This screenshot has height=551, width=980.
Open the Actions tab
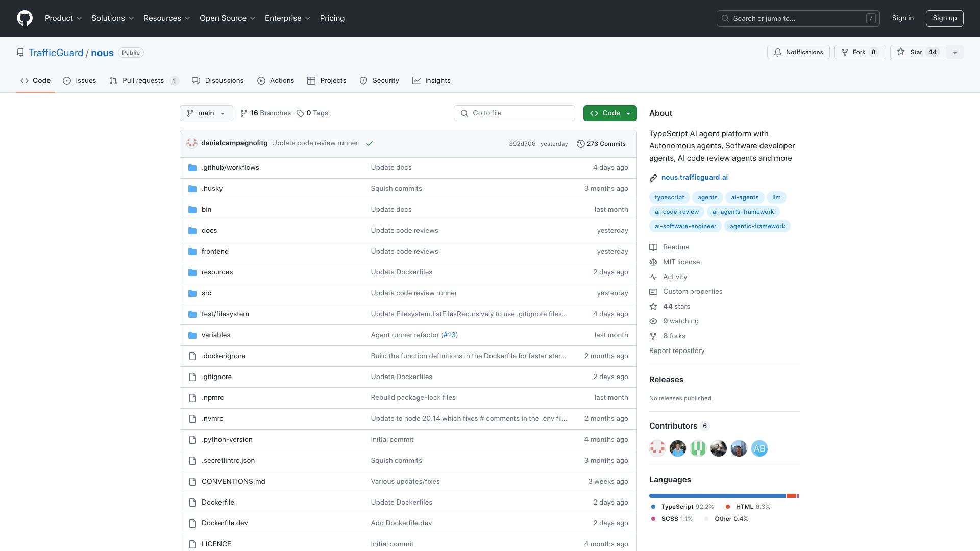coord(276,81)
